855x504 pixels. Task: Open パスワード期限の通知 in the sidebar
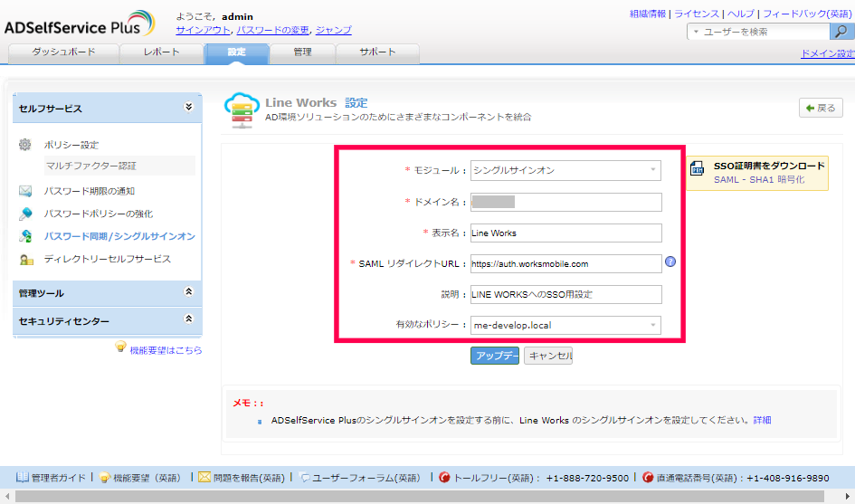click(90, 191)
